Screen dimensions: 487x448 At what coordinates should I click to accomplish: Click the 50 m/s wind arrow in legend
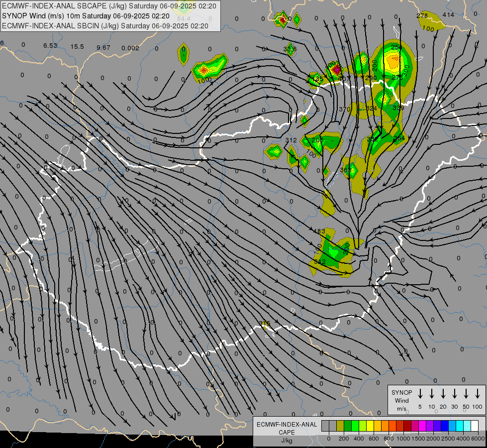(466, 393)
